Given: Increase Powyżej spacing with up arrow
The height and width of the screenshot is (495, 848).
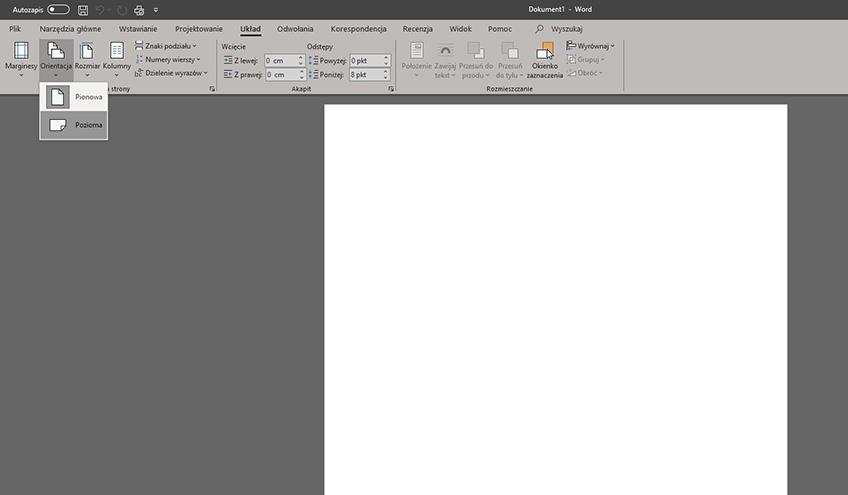Looking at the screenshot, I should coord(386,57).
